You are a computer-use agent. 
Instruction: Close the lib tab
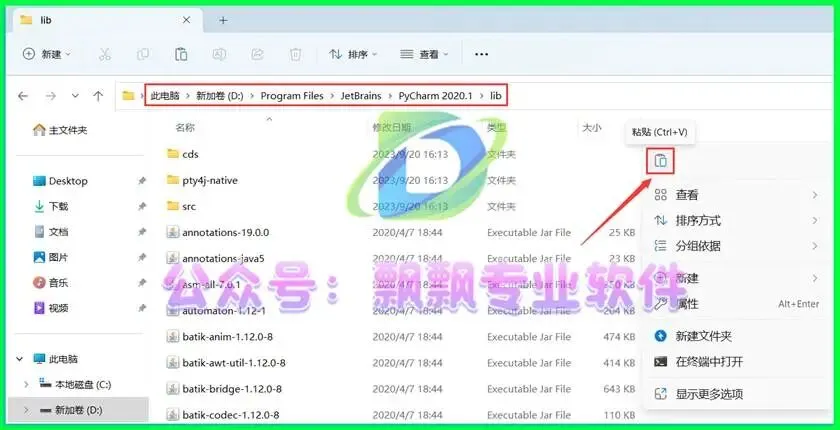[186, 20]
